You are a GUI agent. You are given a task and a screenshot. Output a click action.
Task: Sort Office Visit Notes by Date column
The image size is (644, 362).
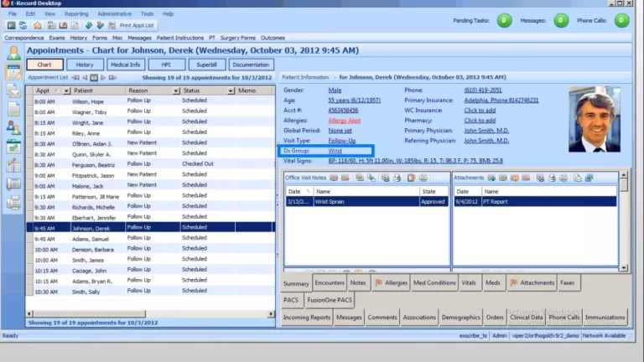299,192
